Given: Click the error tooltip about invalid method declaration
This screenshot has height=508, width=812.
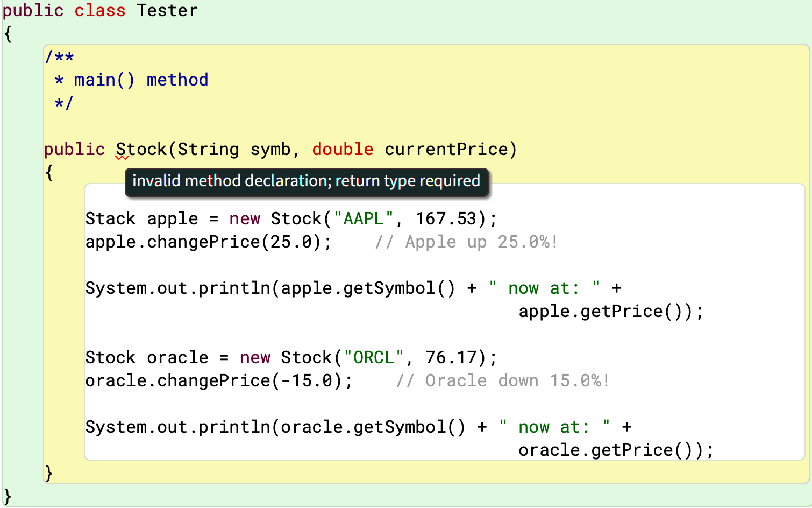Looking at the screenshot, I should pos(307,182).
